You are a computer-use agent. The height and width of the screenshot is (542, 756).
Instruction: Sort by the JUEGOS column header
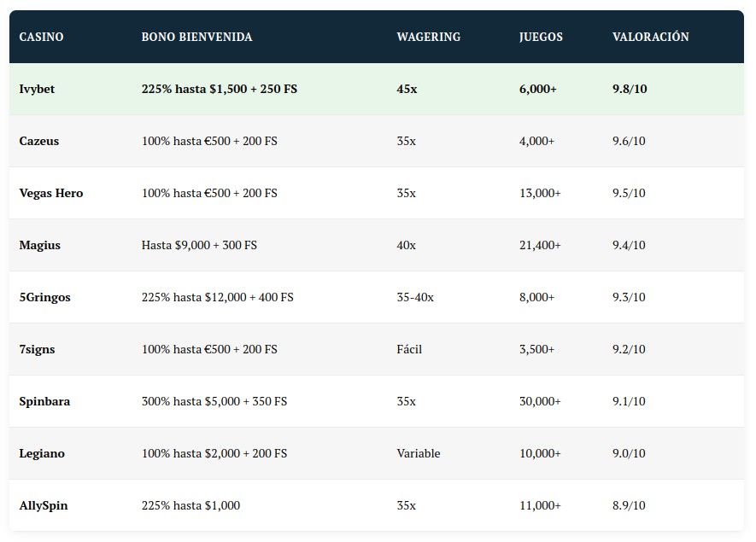tap(541, 37)
